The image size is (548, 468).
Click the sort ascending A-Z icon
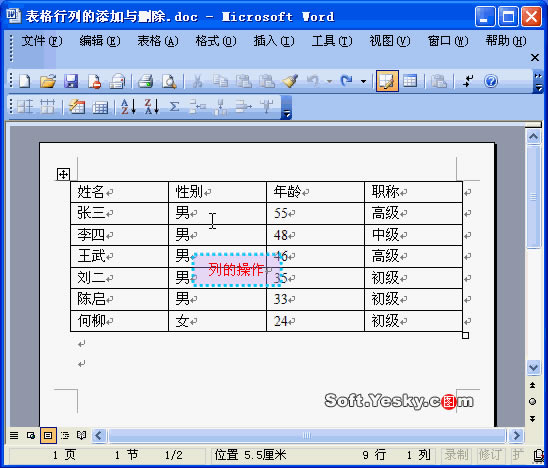(x=128, y=107)
